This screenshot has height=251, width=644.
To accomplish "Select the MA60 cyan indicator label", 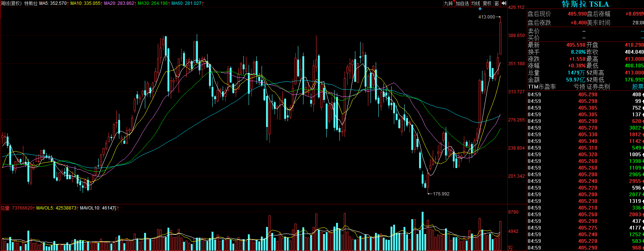I will point(187,3).
